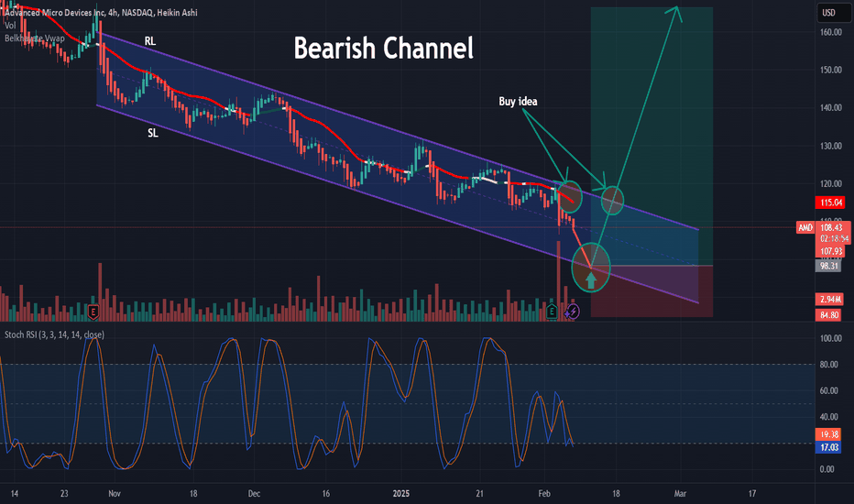Click the blue 17.03 Stoch RSI value

[x=829, y=447]
